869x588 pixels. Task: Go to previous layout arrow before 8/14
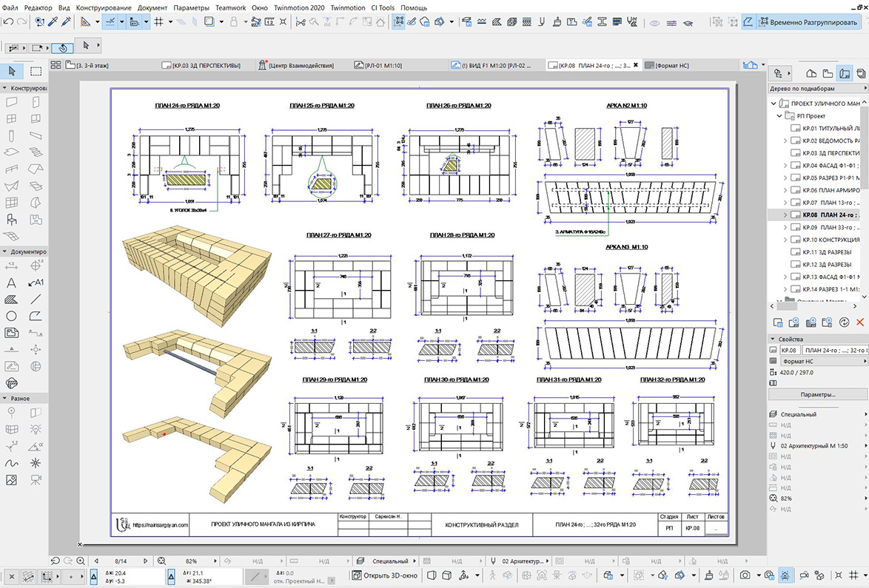point(96,561)
